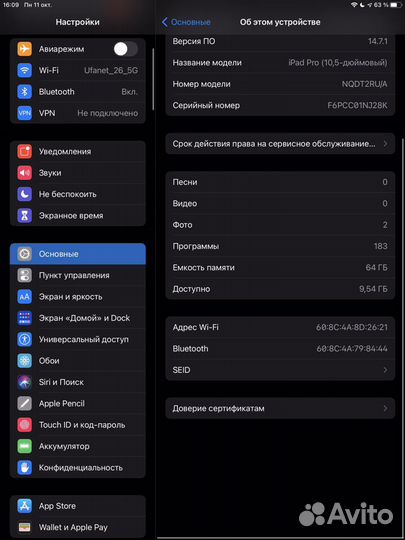Tap the Bluetooth sidebar icon

pos(24,92)
